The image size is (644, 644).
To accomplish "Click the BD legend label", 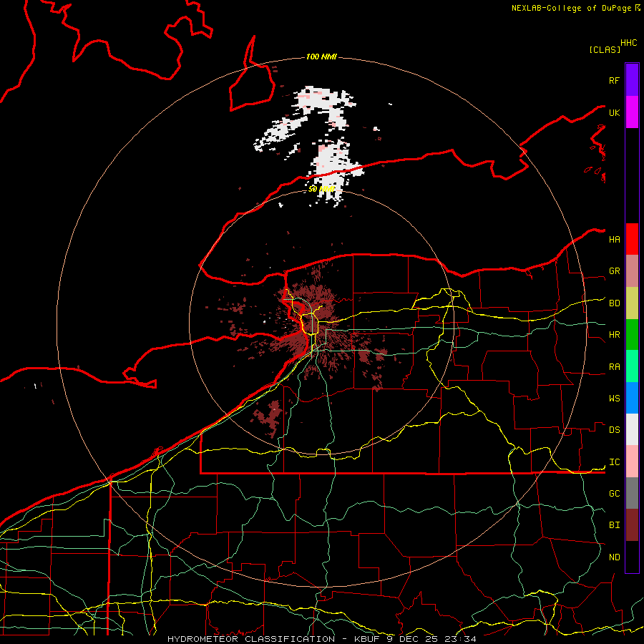I will pos(614,303).
